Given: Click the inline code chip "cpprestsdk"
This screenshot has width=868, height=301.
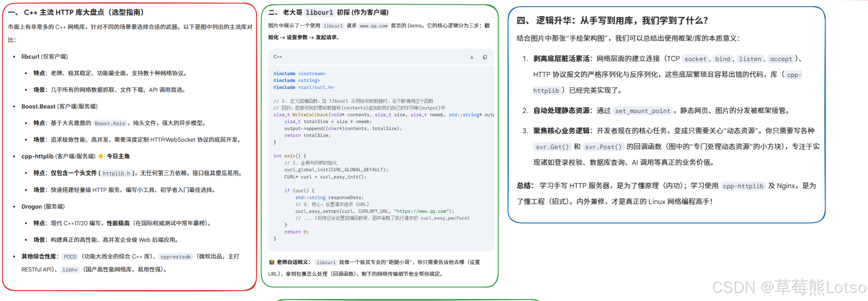Looking at the screenshot, I should (175, 257).
